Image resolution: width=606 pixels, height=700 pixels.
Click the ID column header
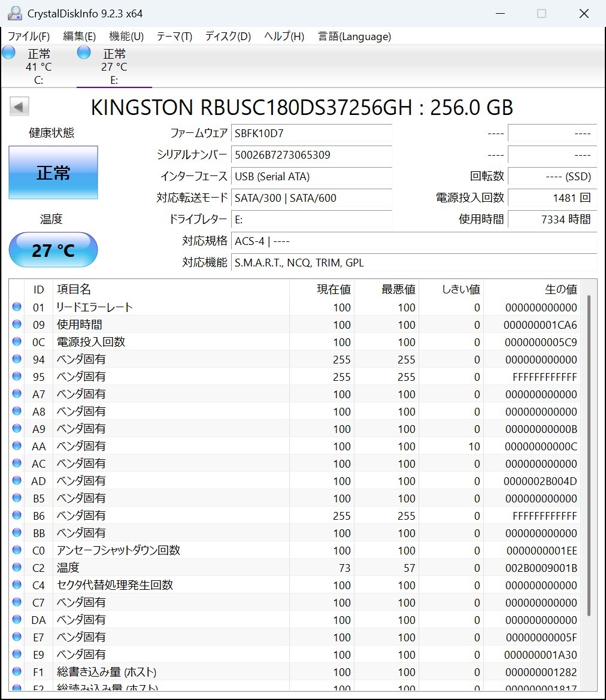point(38,289)
